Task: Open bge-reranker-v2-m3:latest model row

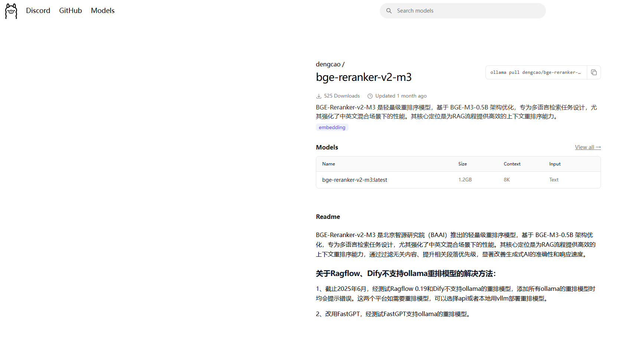Action: (458, 180)
